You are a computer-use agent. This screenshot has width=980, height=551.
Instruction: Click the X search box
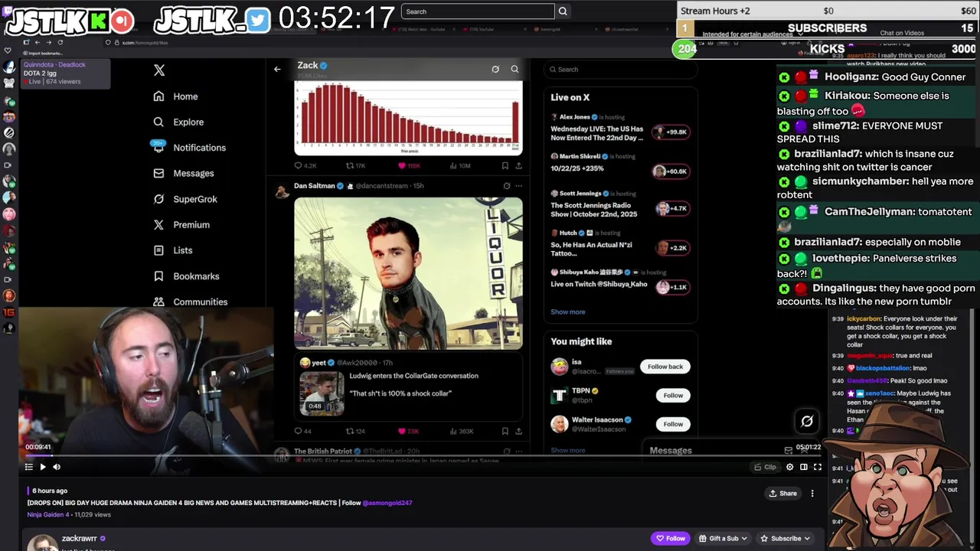(620, 69)
